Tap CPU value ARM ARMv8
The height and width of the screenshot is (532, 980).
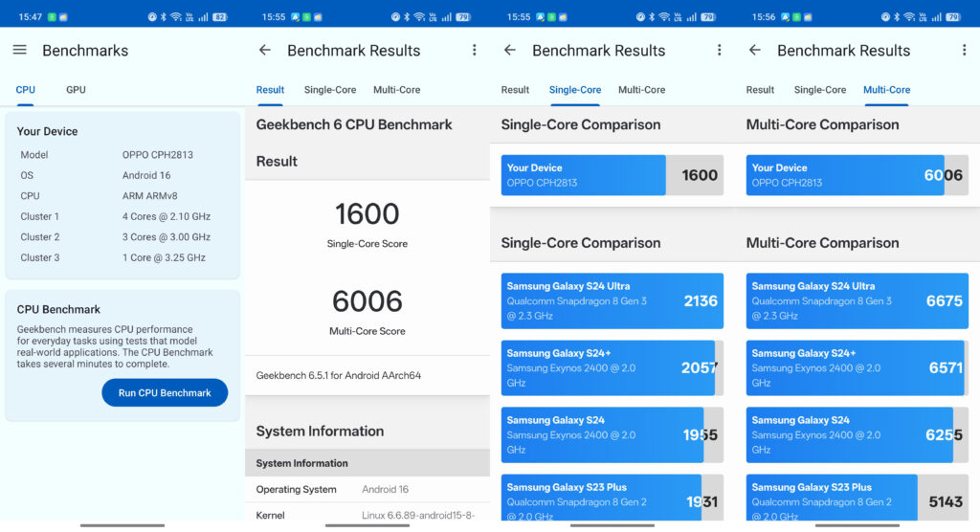click(149, 195)
